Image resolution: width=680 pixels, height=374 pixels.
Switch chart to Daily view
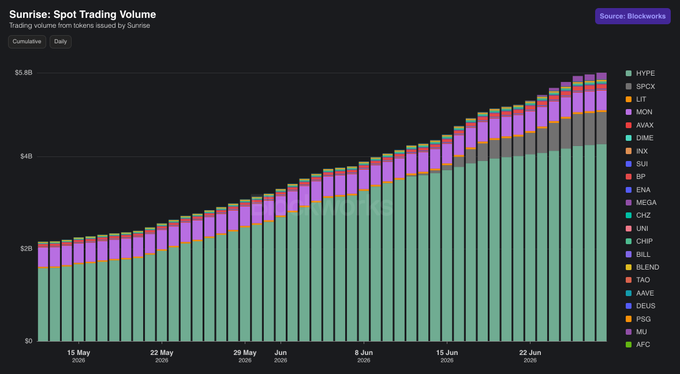[61, 42]
